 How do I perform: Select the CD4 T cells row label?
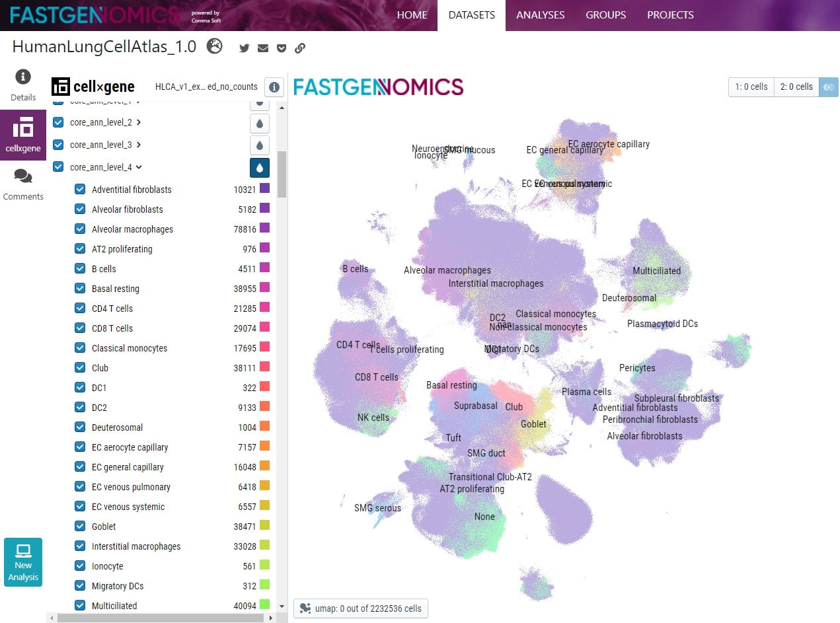pos(112,309)
